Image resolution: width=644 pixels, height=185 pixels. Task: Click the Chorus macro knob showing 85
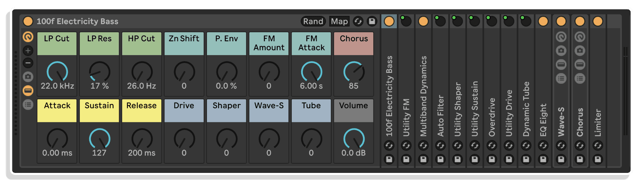(x=354, y=72)
